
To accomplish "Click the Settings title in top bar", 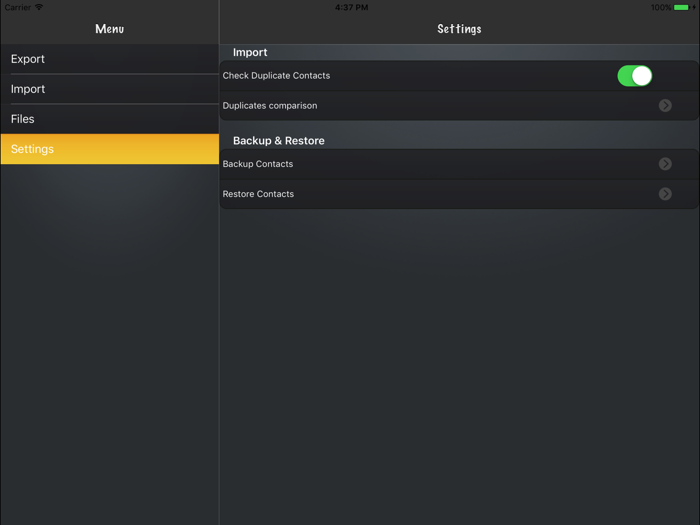I will tap(459, 29).
